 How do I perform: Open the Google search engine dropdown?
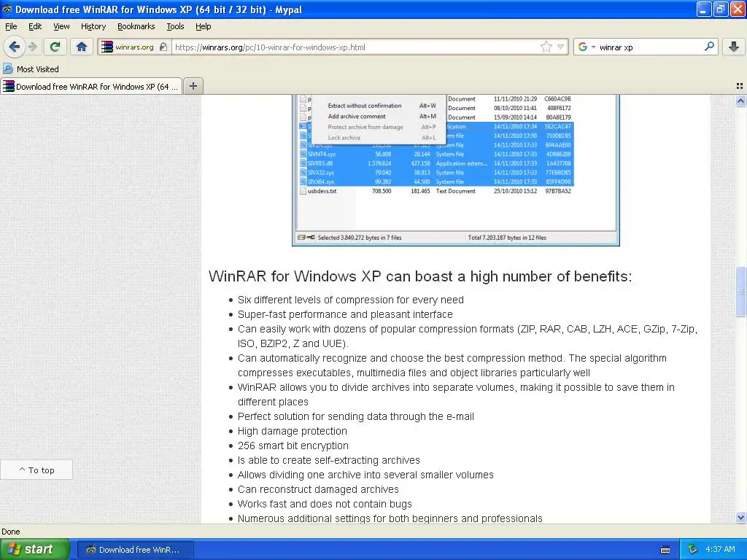click(587, 47)
